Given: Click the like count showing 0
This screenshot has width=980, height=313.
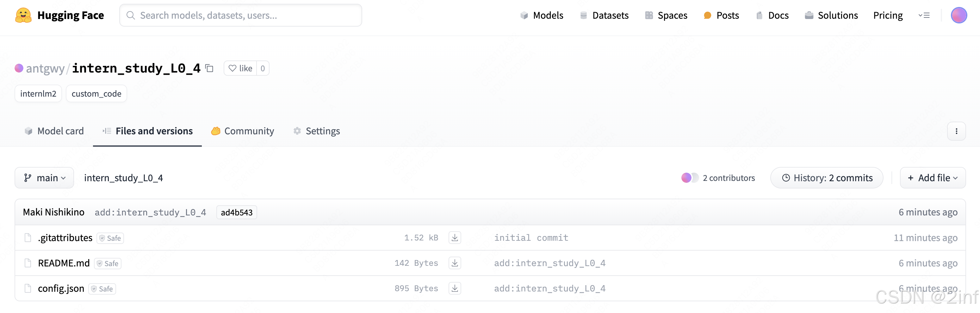Looking at the screenshot, I should (263, 68).
